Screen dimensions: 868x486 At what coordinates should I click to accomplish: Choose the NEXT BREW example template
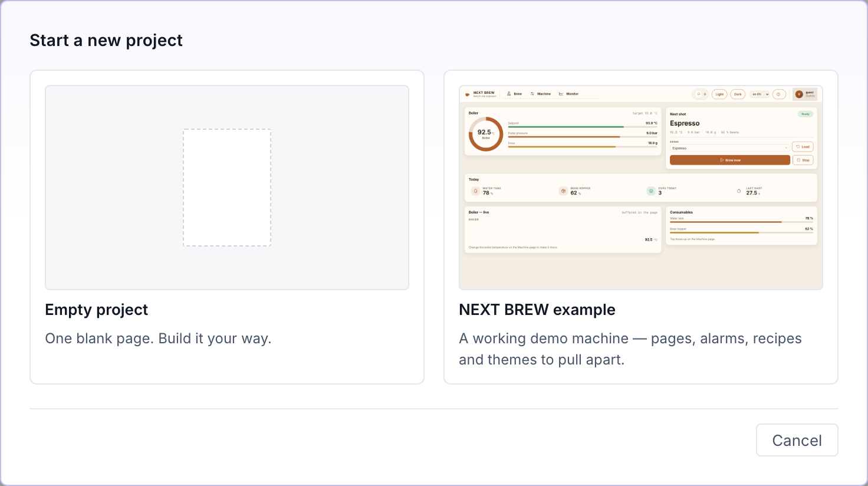pos(641,227)
